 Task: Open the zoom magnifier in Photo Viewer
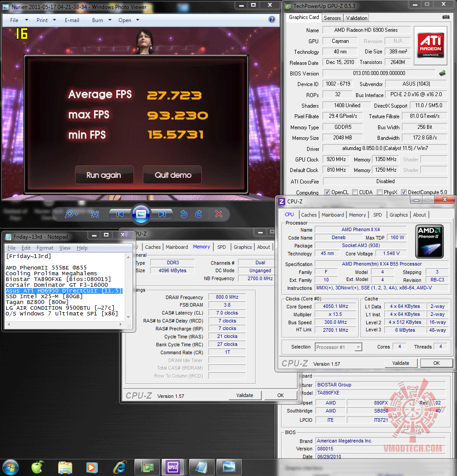pyautogui.click(x=71, y=214)
